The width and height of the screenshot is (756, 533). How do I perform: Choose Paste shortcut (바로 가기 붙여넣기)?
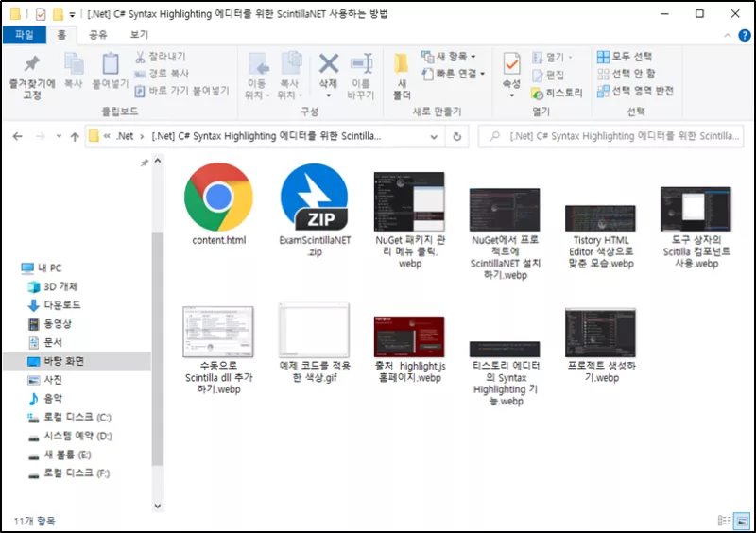[x=181, y=91]
